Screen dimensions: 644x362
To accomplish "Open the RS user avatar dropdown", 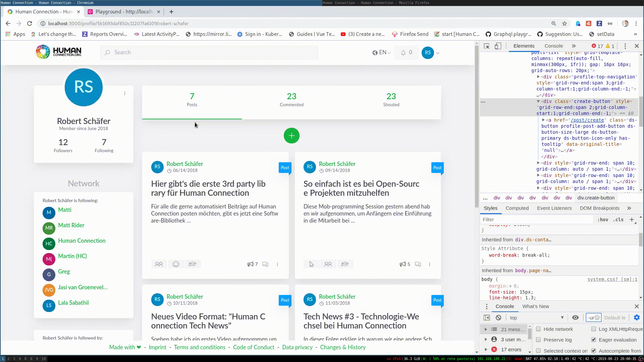I will tap(430, 53).
